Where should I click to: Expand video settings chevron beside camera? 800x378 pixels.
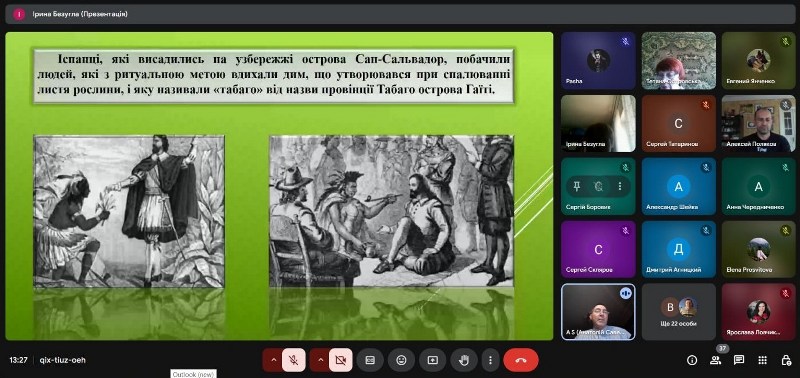click(320, 360)
